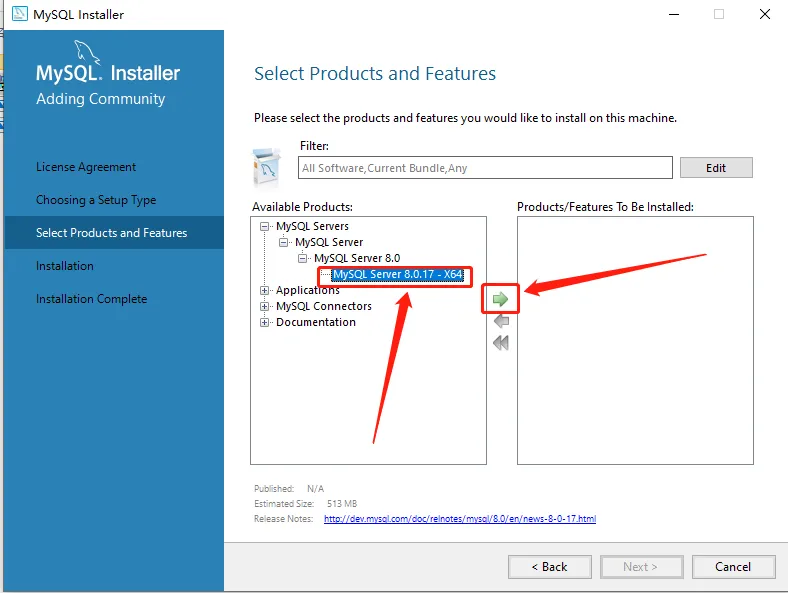Screen dimensions: 788x593
Task: Expand the Applications tree node
Action: [265, 290]
